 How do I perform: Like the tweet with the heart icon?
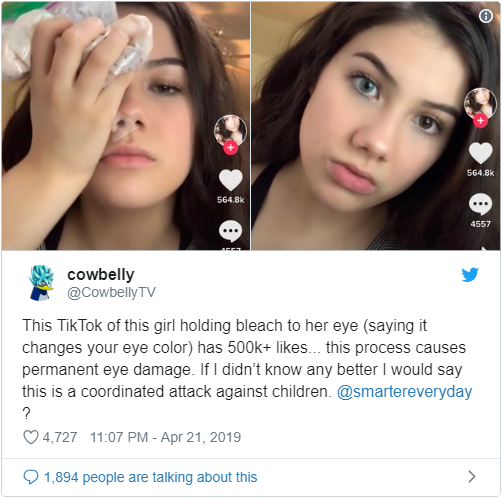click(31, 437)
